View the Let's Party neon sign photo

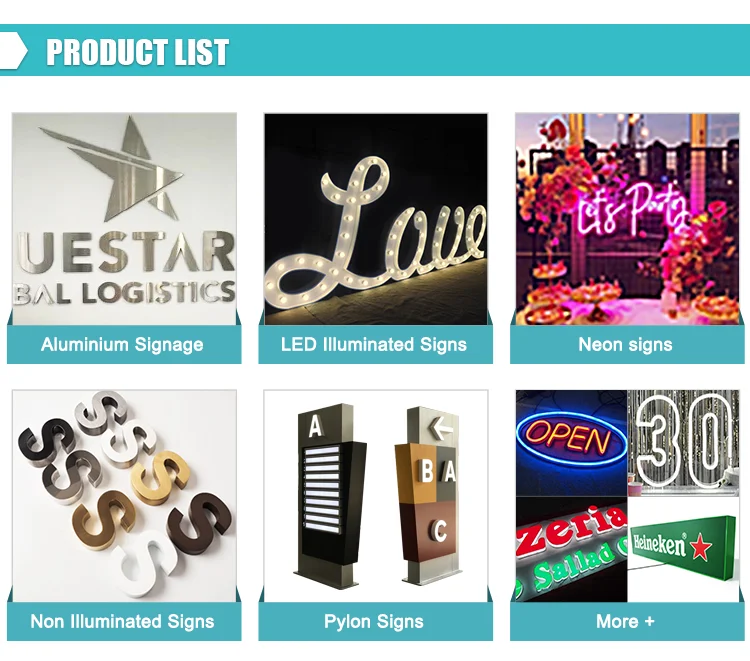[628, 219]
